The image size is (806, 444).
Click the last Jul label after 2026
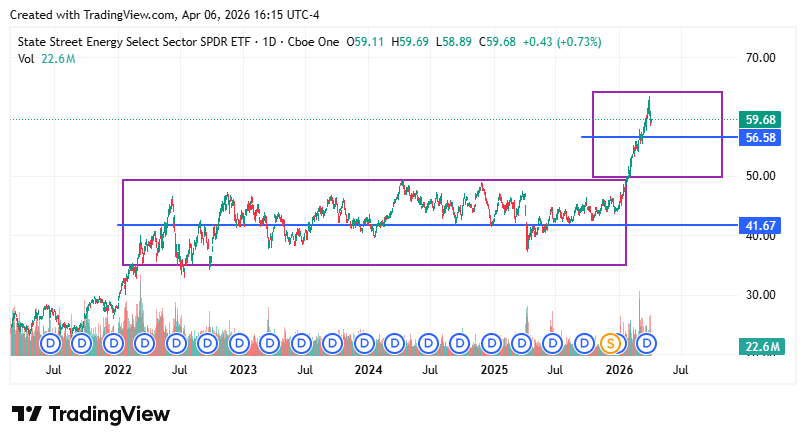click(681, 370)
